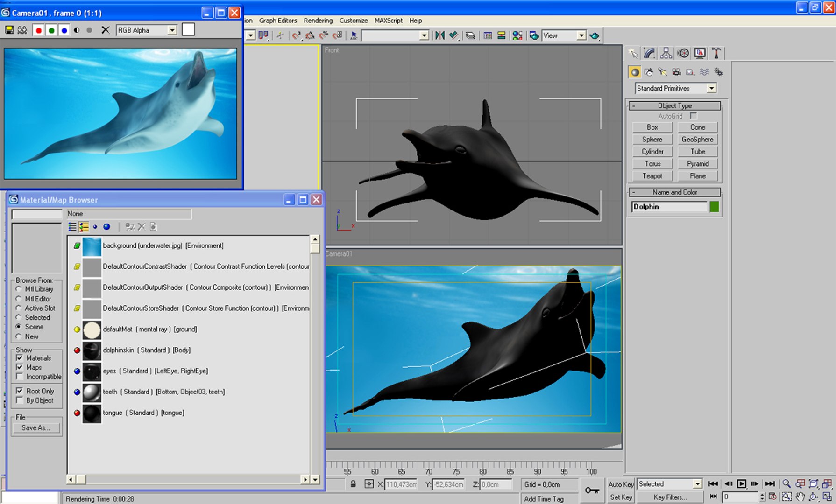
Task: Select the Cameras category icon
Action: coord(676,72)
